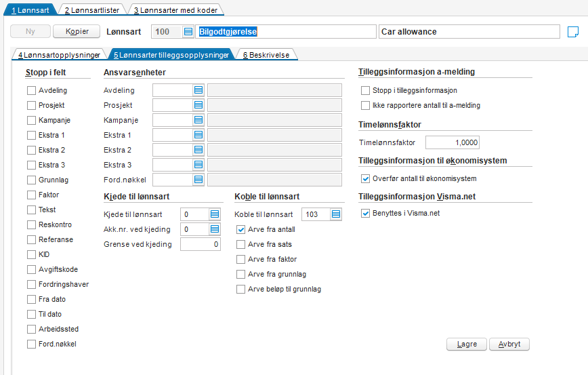588x375 pixels.
Task: Open Ford.nøkkel lookup list under Ansvarsenheter
Action: pyautogui.click(x=198, y=180)
